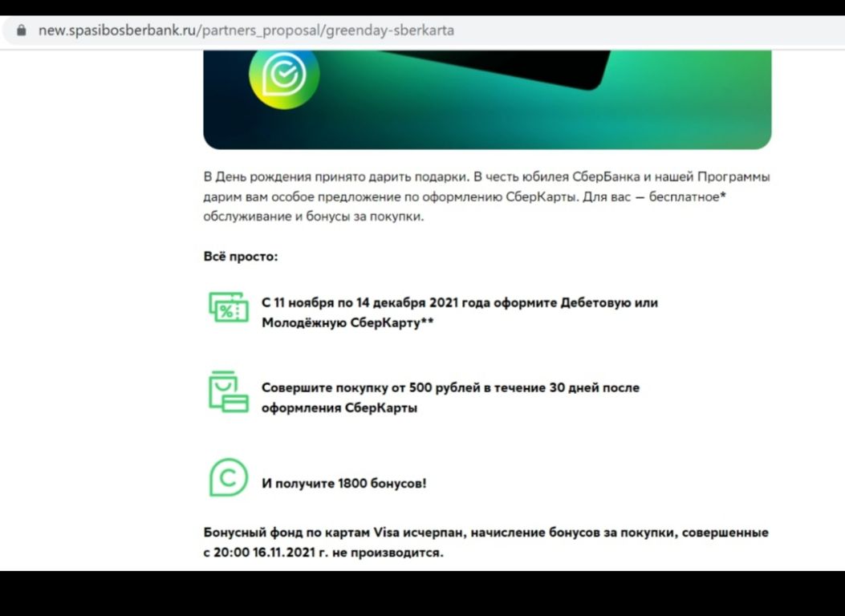The height and width of the screenshot is (616, 845).
Task: Click the shopping bag with card icon
Action: coord(229,392)
